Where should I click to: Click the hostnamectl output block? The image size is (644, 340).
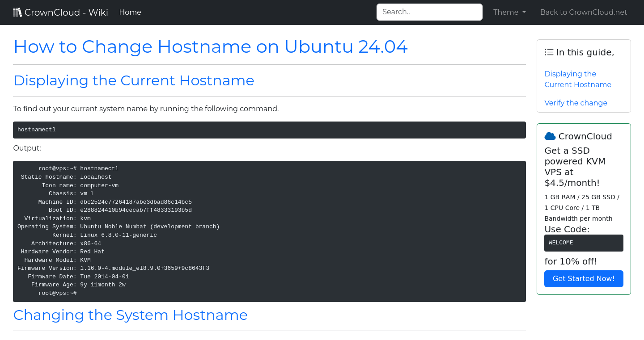tap(268, 231)
